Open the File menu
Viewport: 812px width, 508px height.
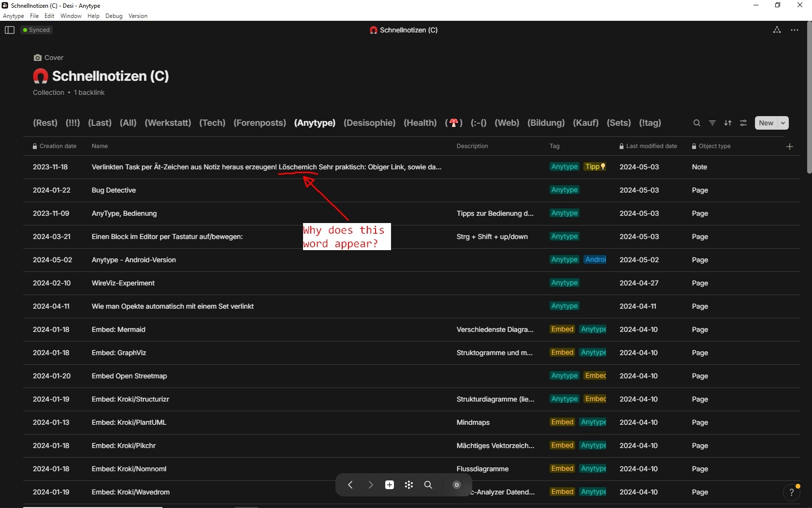pos(34,16)
